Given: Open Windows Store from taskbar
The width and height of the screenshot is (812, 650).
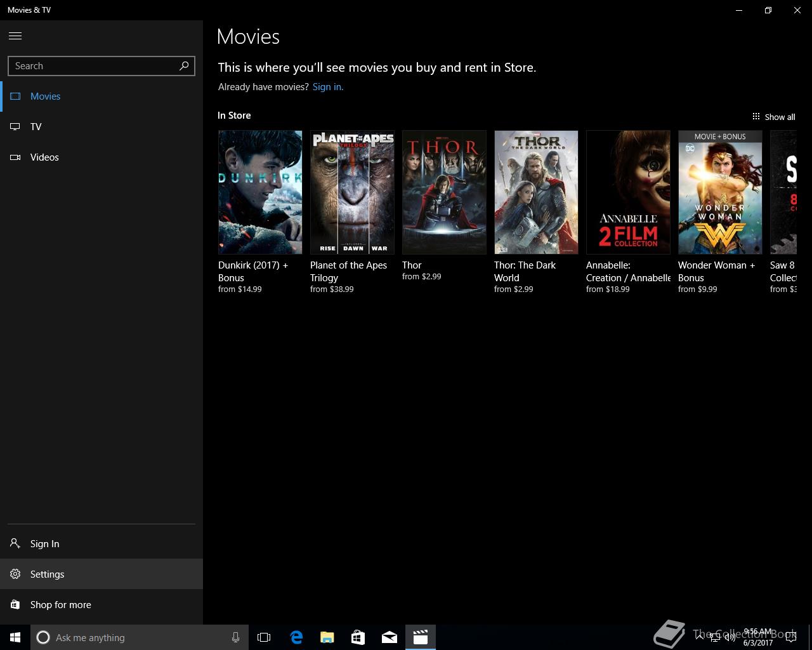Looking at the screenshot, I should pyautogui.click(x=358, y=637).
